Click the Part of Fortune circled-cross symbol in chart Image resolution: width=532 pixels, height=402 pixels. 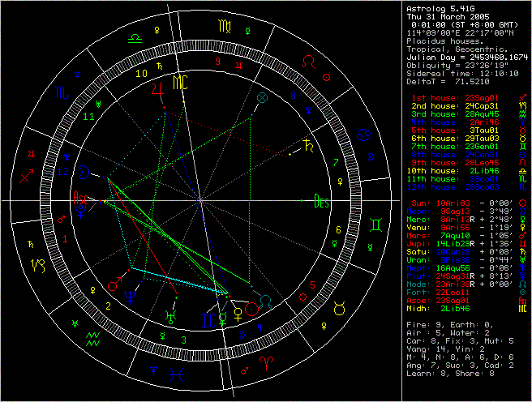point(262,98)
